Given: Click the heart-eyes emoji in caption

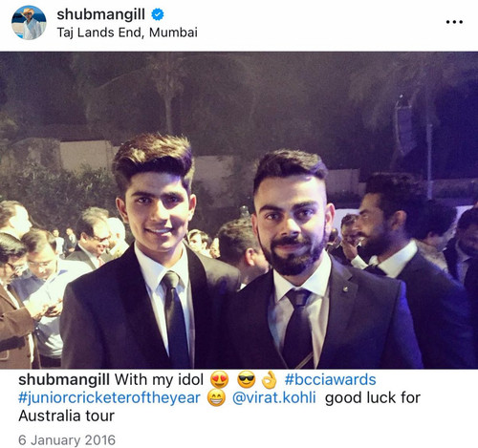Looking at the screenshot, I should (x=219, y=379).
